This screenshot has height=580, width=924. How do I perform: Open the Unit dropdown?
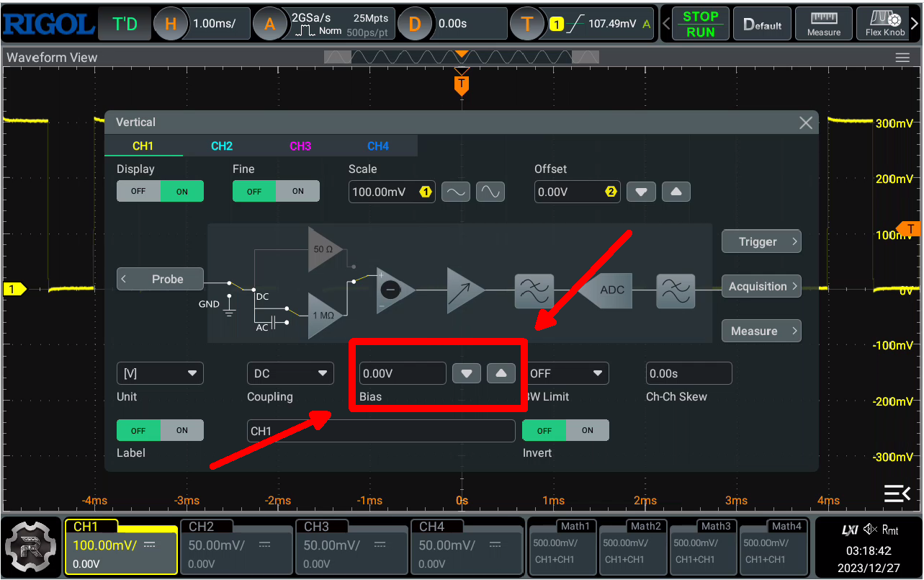tap(160, 373)
